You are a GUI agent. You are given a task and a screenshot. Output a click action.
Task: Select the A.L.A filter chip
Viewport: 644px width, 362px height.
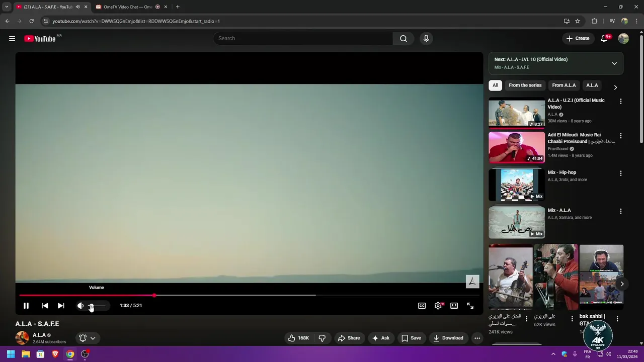pos(592,85)
